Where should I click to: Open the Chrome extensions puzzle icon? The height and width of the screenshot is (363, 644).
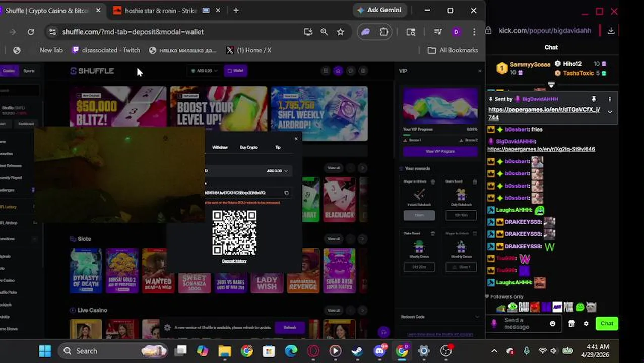tap(384, 32)
